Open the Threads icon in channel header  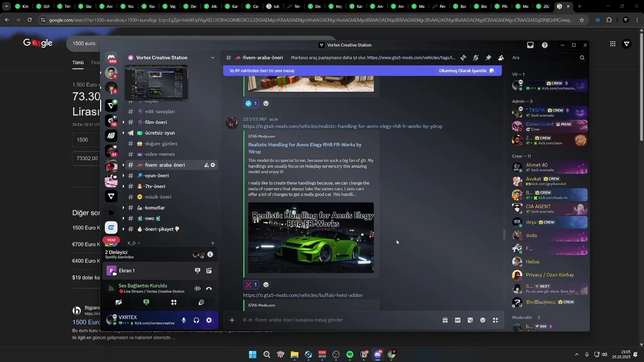coord(463,58)
